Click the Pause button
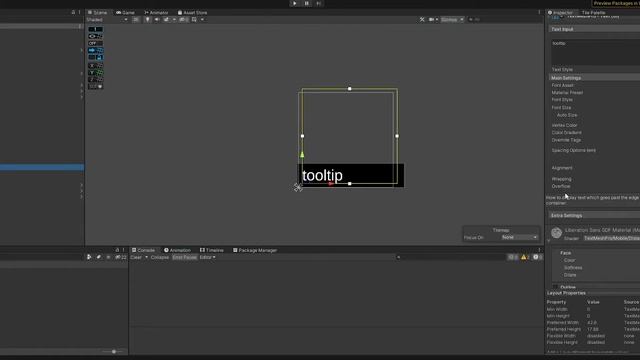 click(x=307, y=3)
